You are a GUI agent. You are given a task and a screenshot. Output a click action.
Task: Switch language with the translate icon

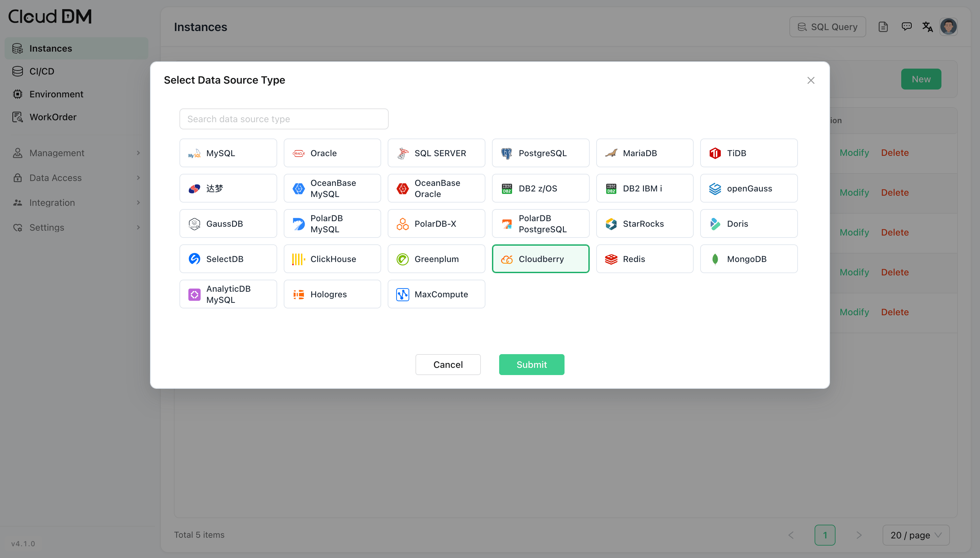coord(927,27)
